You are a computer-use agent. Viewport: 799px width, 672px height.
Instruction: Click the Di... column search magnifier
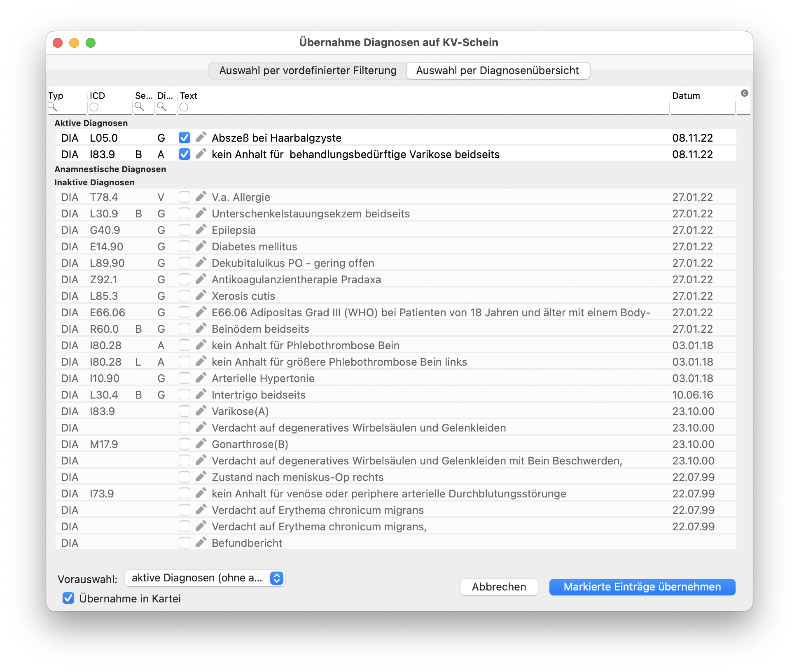point(162,107)
